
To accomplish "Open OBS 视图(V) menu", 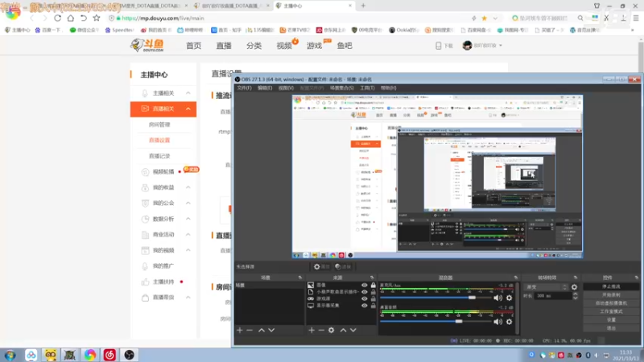I will [286, 88].
